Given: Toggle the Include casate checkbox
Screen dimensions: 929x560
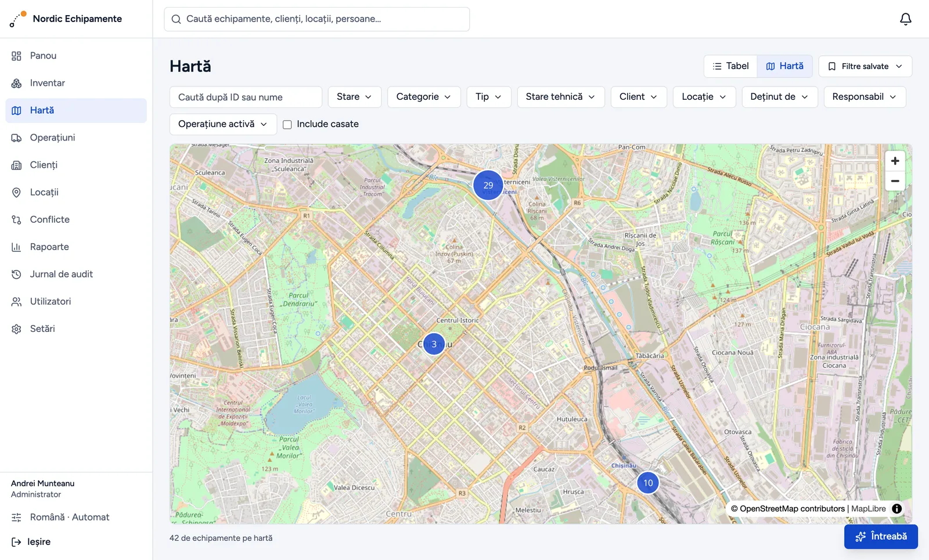Looking at the screenshot, I should click(287, 124).
